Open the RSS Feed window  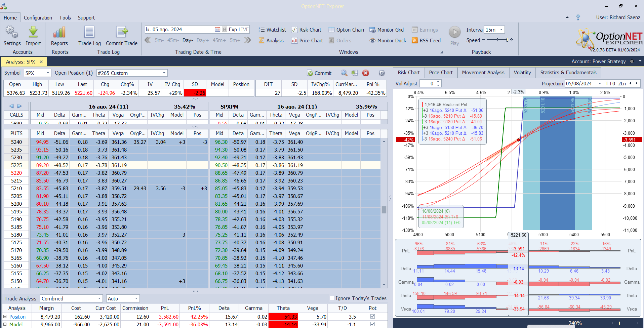[426, 41]
